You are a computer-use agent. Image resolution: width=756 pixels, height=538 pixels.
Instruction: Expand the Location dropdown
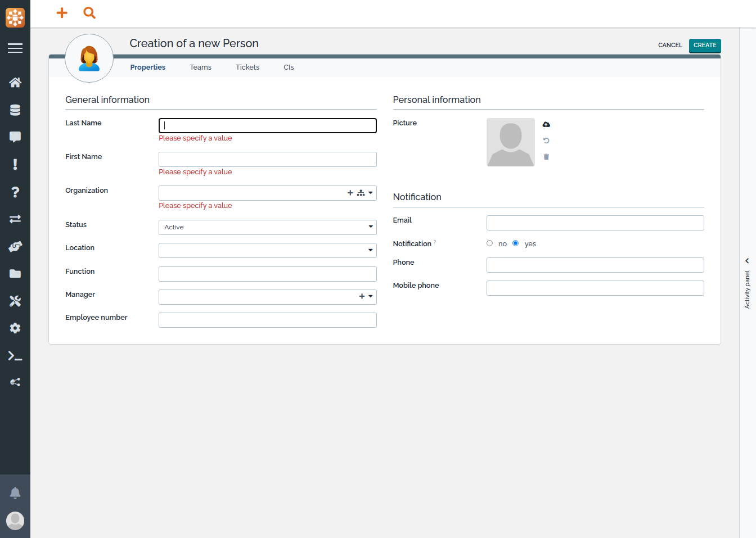point(370,250)
